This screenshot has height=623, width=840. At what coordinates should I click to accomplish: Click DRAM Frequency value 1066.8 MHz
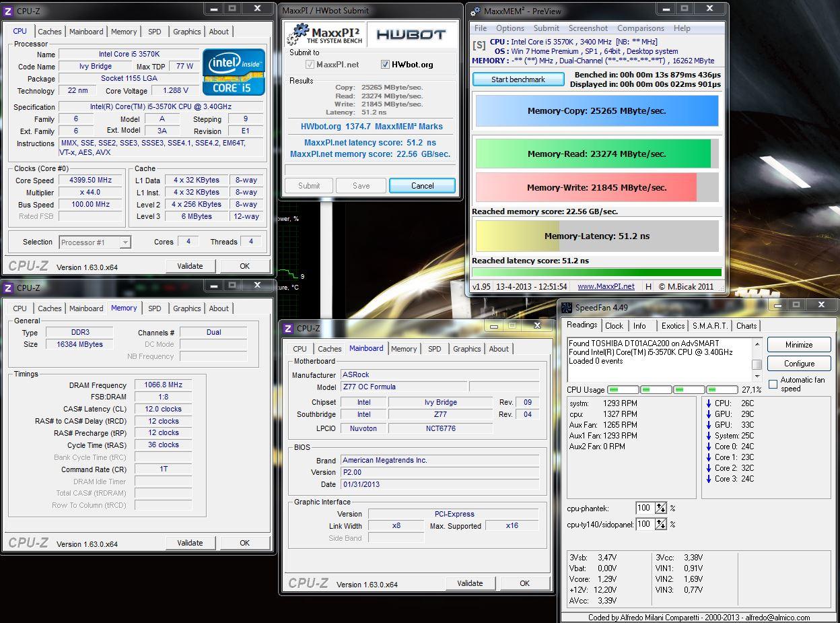pos(164,385)
